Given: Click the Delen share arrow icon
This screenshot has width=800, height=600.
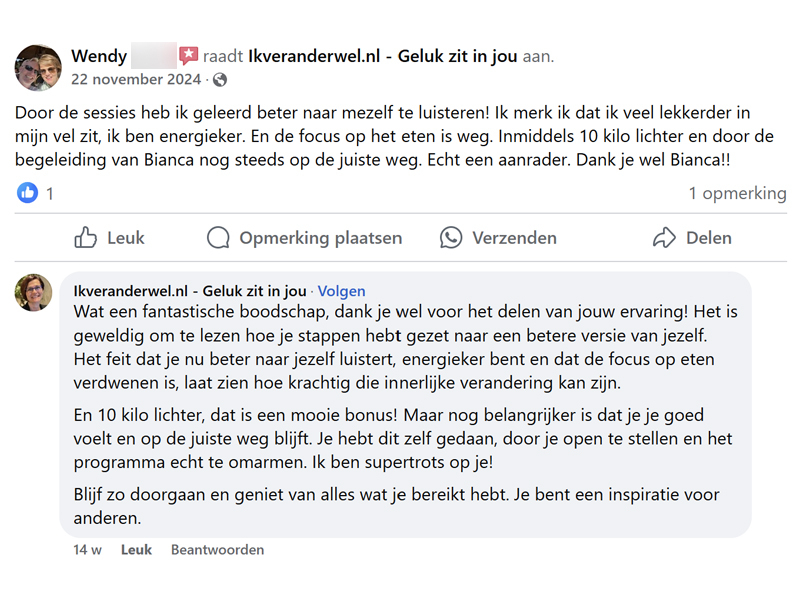Looking at the screenshot, I should [x=664, y=238].
